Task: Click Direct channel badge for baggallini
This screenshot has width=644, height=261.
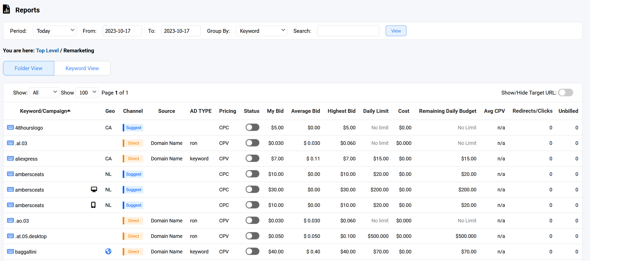Action: point(133,252)
